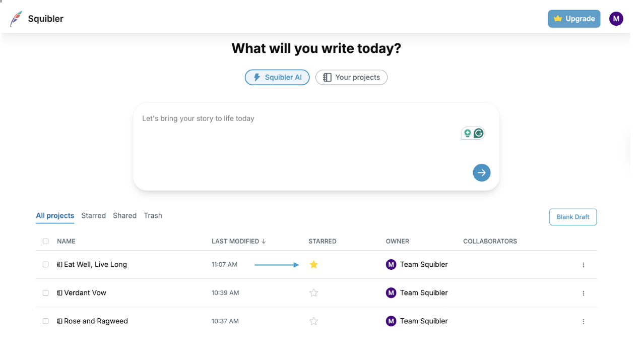This screenshot has width=644, height=350.
Task: Click book icon beside Rose and Ragweed
Action: coord(59,321)
